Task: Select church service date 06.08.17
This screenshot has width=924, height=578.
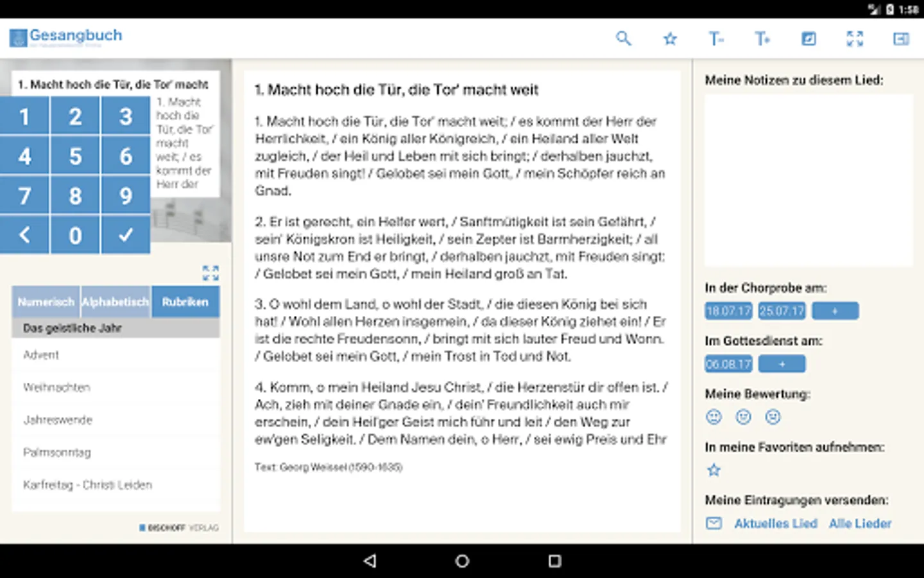Action: (728, 364)
